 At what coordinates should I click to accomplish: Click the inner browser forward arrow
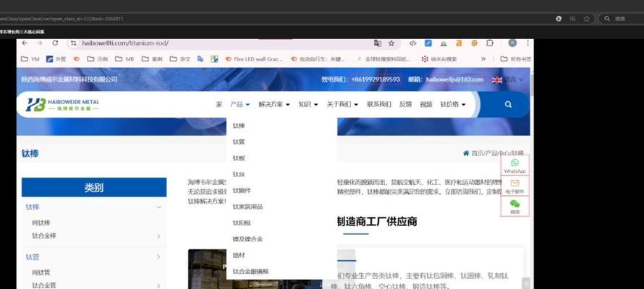coord(39,43)
